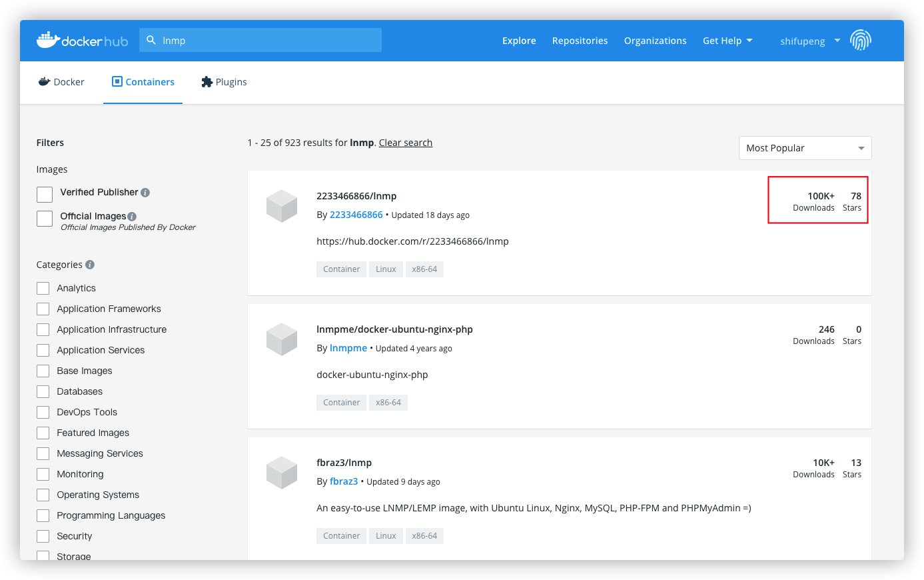The height and width of the screenshot is (580, 924).
Task: Open the shifupeng account dropdown
Action: [x=810, y=41]
